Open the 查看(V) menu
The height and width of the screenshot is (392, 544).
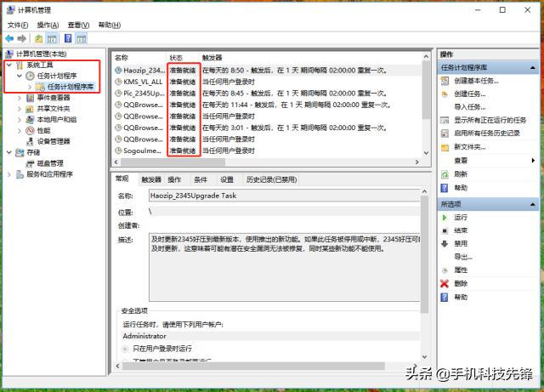pyautogui.click(x=78, y=25)
